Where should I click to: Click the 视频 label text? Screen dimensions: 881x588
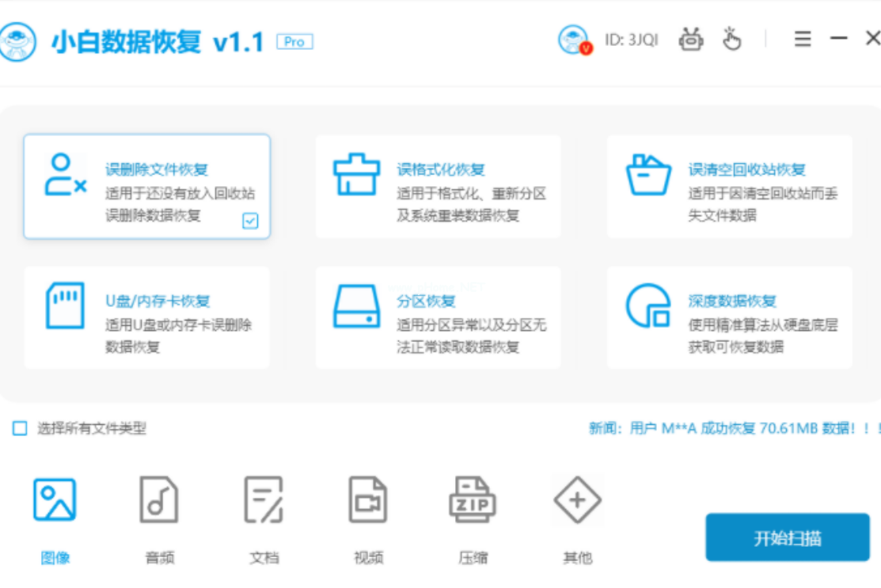[x=369, y=558]
